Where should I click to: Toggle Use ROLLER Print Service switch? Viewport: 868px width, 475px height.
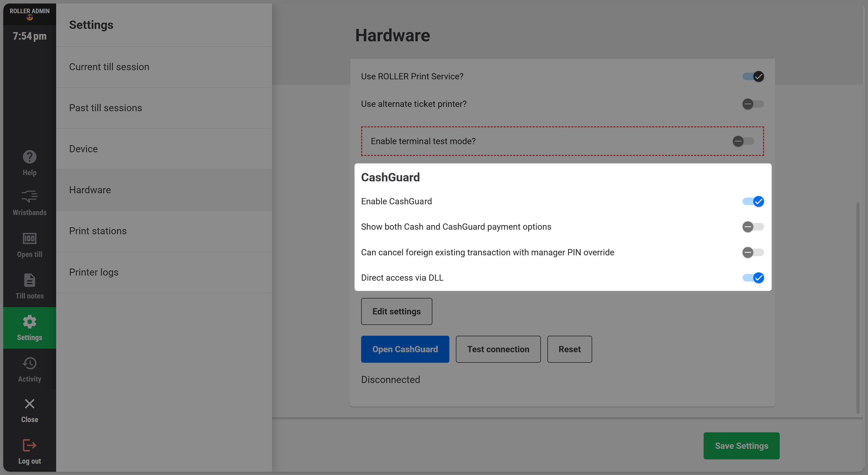[x=753, y=76]
